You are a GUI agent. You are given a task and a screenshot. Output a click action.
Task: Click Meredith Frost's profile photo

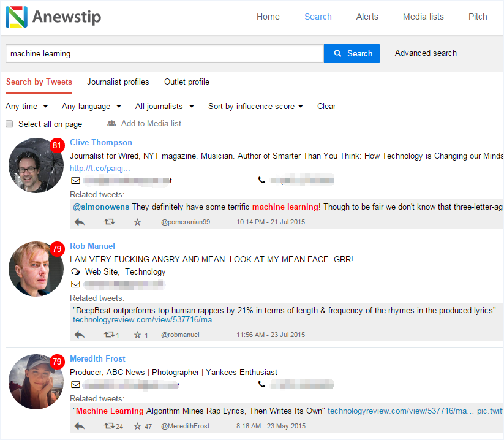click(x=36, y=382)
